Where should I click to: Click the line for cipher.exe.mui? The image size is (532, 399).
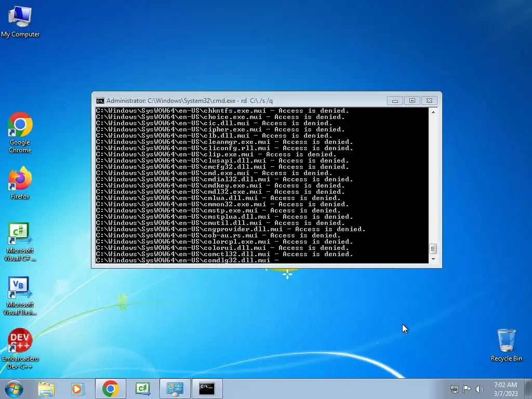220,129
